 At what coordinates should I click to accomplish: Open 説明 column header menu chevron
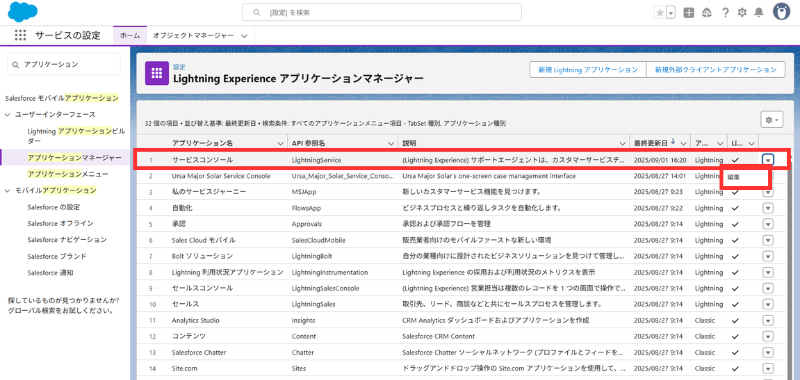pyautogui.click(x=622, y=143)
